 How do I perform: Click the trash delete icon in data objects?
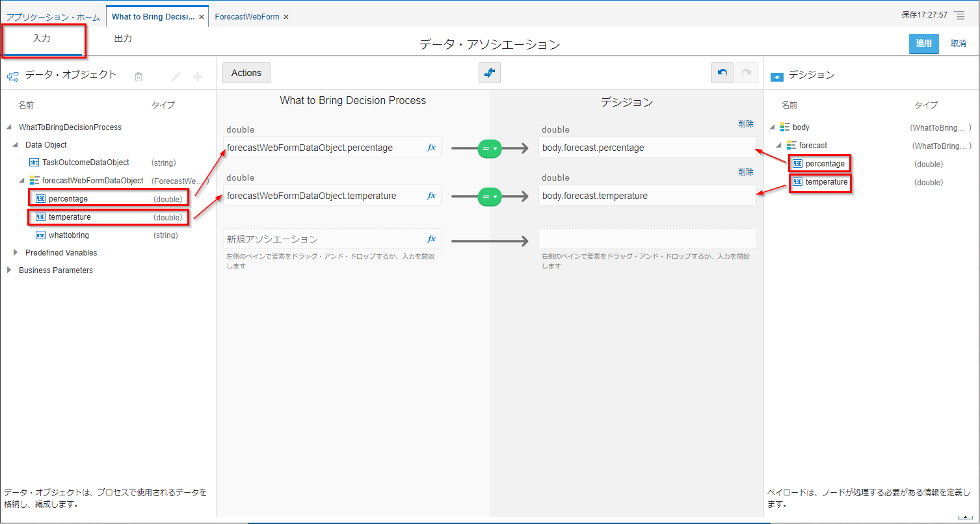pos(139,77)
